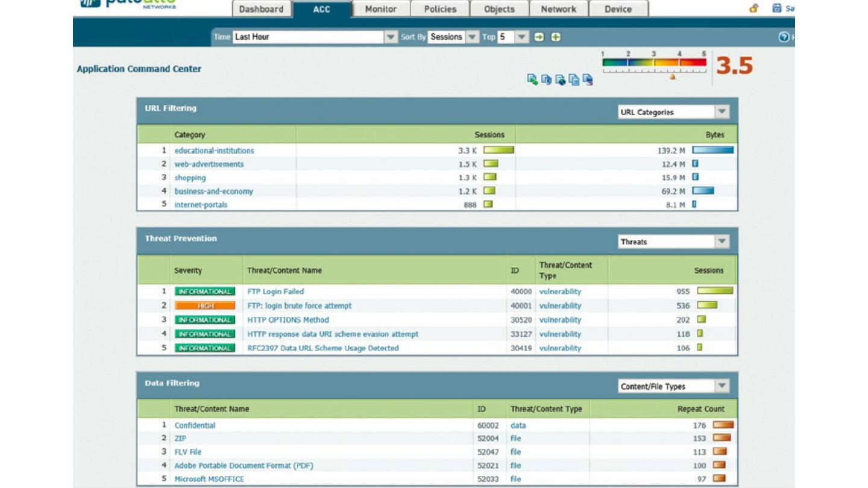
Task: Expand the Threats dropdown in Threat Prevention
Action: (x=722, y=242)
